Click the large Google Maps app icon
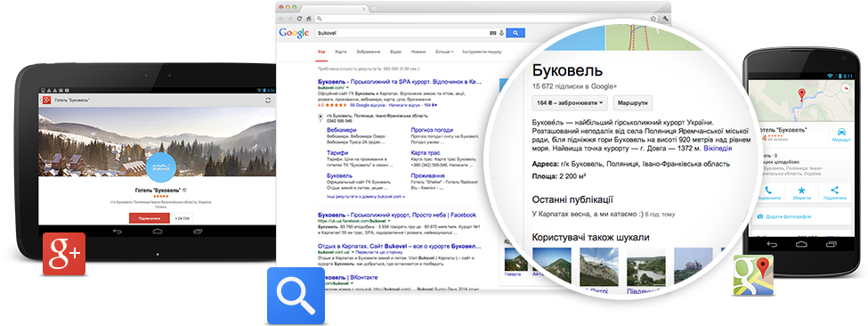 (753, 275)
